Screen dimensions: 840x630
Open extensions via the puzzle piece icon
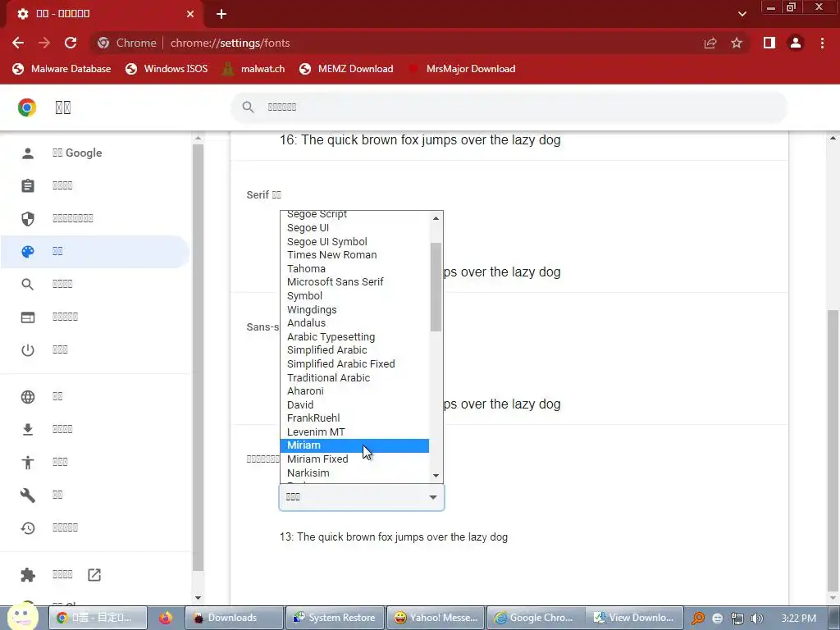click(28, 575)
